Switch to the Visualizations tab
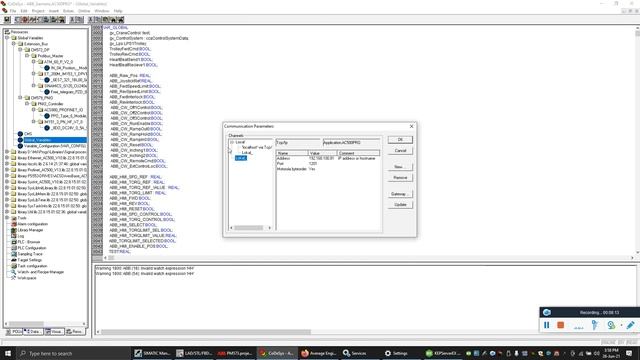Viewport: 640px width, 360px height. click(54, 331)
